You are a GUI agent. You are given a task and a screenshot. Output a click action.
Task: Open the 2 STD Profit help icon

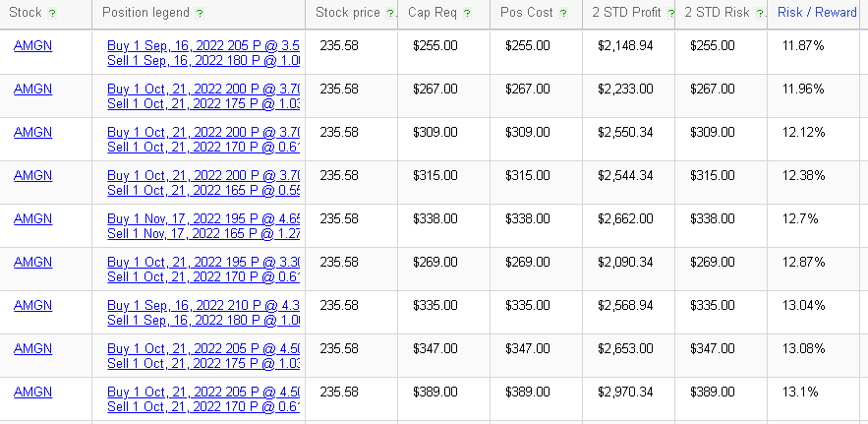(x=671, y=14)
